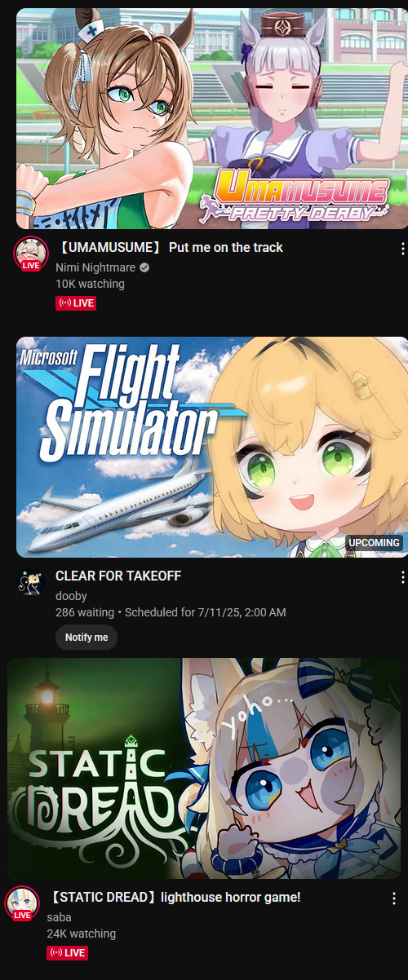Open the CLEAR FOR TAKEOFF video title

[118, 576]
